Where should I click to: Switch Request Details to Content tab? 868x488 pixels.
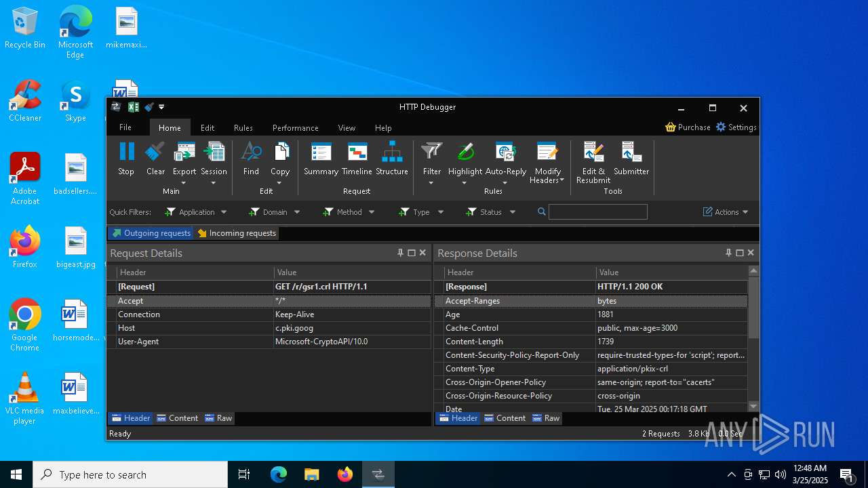(177, 418)
